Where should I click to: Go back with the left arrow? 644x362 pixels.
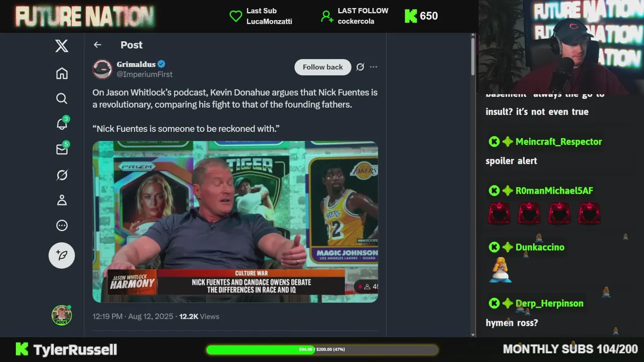coord(98,45)
